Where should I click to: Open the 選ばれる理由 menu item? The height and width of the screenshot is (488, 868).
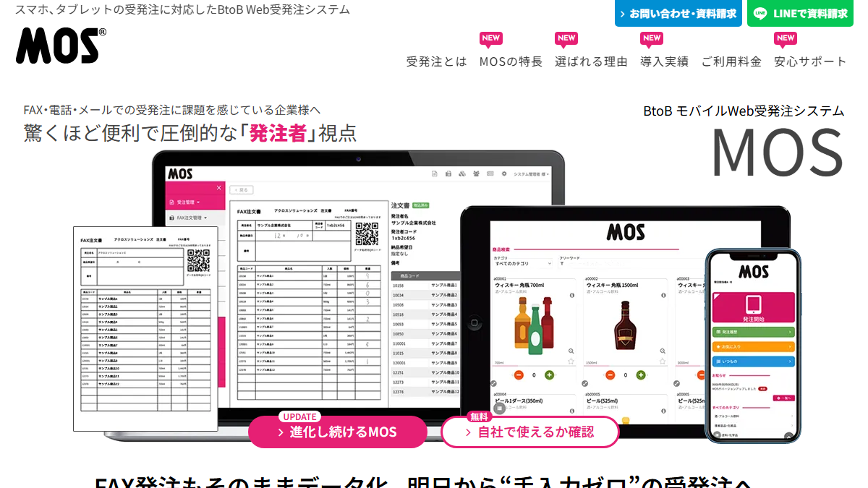pyautogui.click(x=591, y=61)
